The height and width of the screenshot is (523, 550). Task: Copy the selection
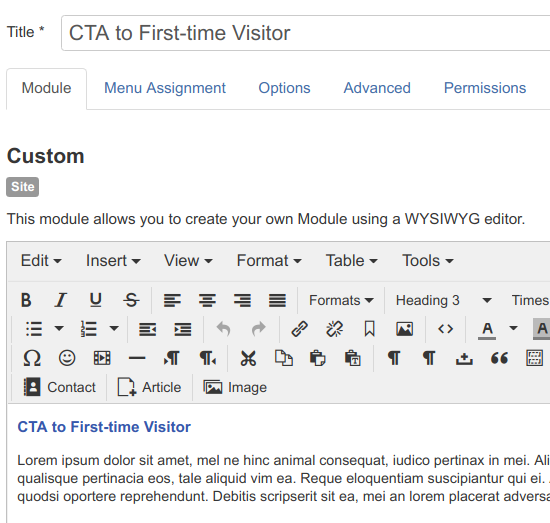[283, 358]
